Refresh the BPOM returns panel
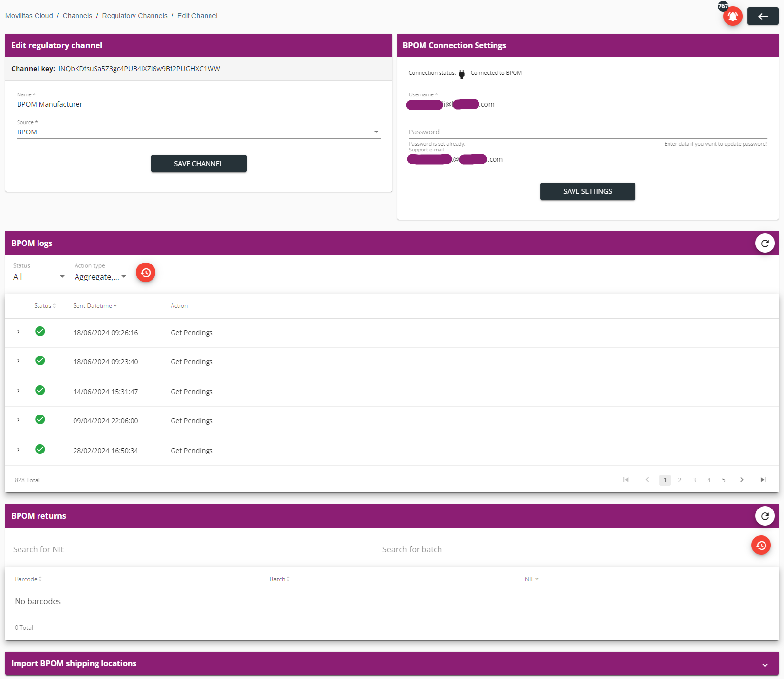Viewport: 784px width, 679px height. tap(765, 516)
